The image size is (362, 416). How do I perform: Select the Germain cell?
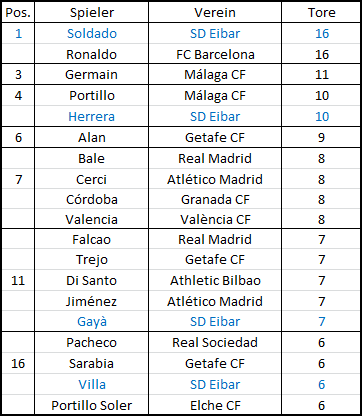pyautogui.click(x=91, y=74)
